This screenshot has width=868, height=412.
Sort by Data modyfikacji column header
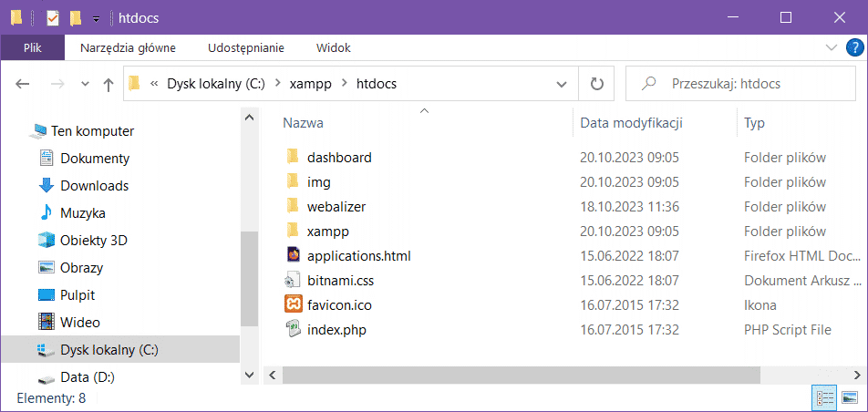pyautogui.click(x=631, y=122)
